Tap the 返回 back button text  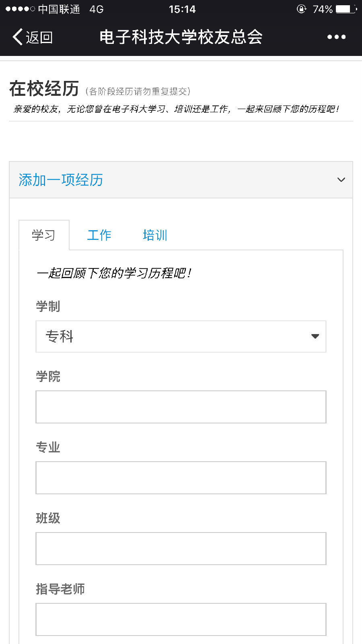click(39, 37)
